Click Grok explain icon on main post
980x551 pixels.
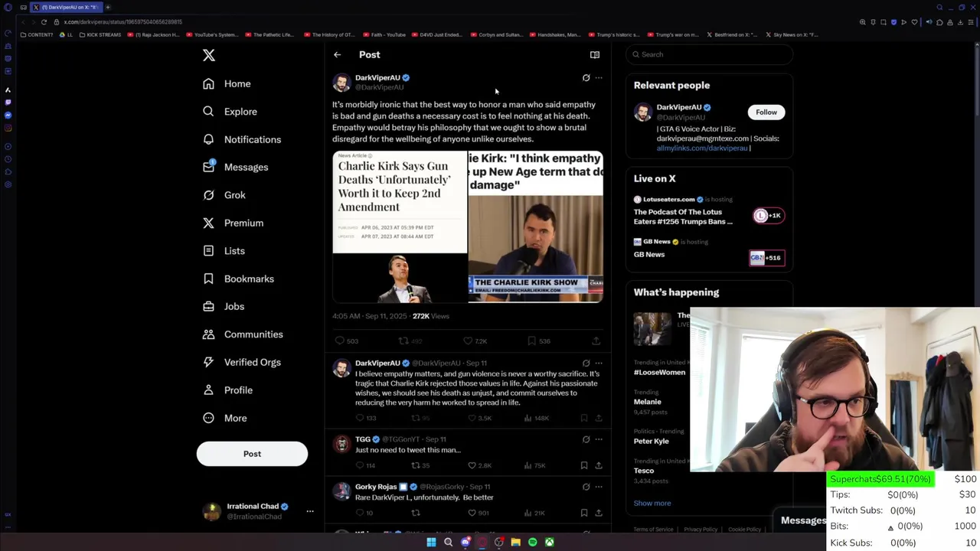(586, 77)
